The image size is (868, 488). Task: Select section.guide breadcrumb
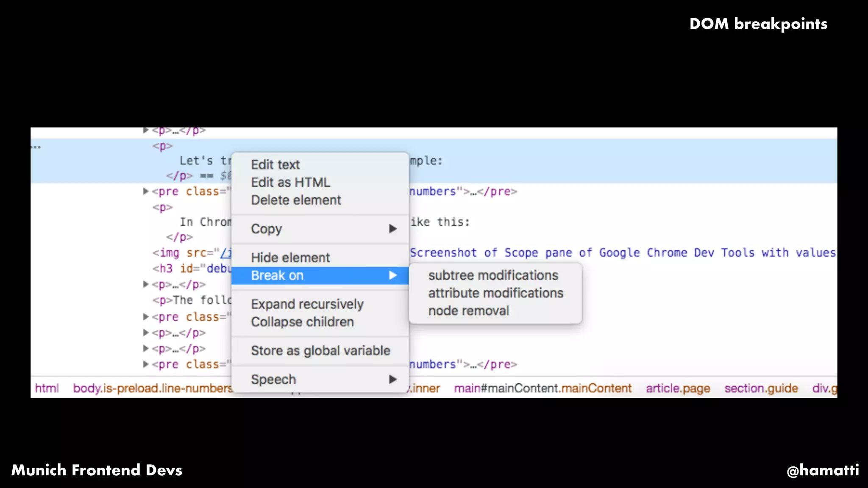click(x=761, y=388)
